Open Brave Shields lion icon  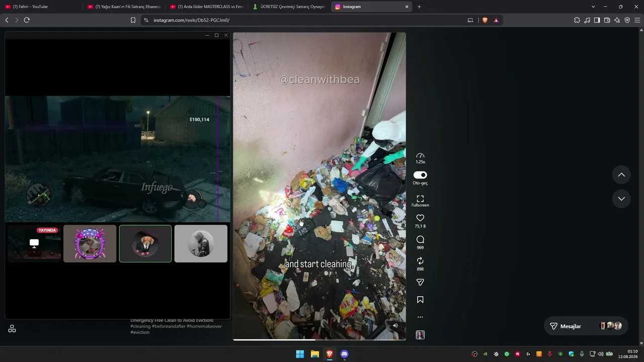point(485,20)
